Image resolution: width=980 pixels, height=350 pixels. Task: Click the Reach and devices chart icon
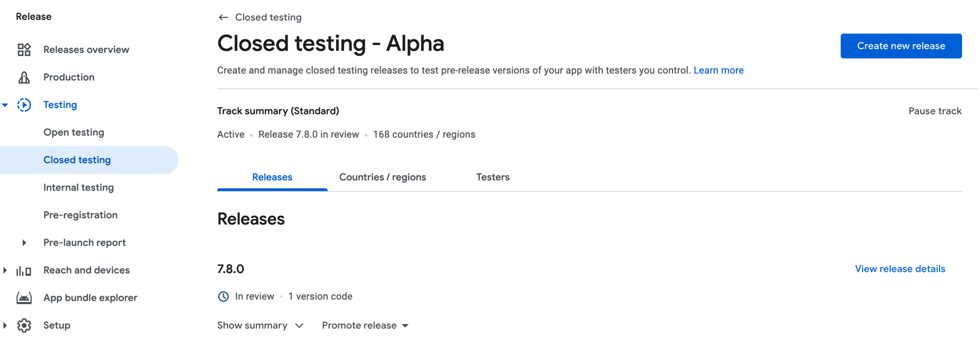(x=24, y=271)
